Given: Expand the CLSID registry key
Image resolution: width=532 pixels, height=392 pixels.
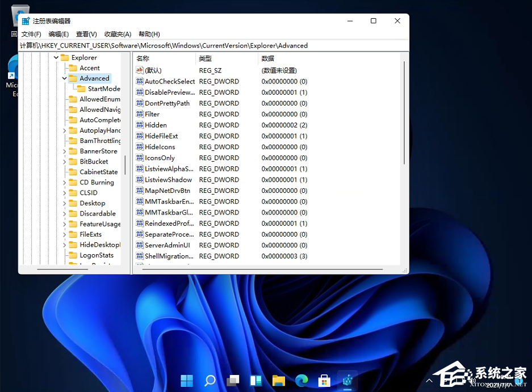Looking at the screenshot, I should click(64, 192).
